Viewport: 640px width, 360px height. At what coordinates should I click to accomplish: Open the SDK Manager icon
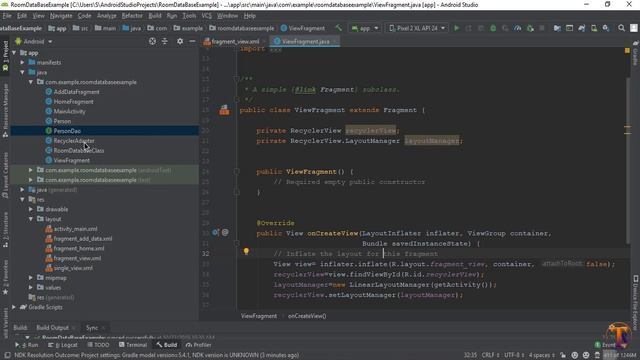(x=606, y=28)
